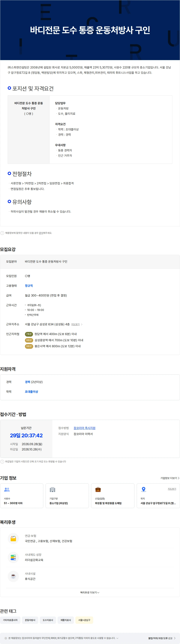Click 서울 강남구 삼성로 634 address text

coord(47,324)
